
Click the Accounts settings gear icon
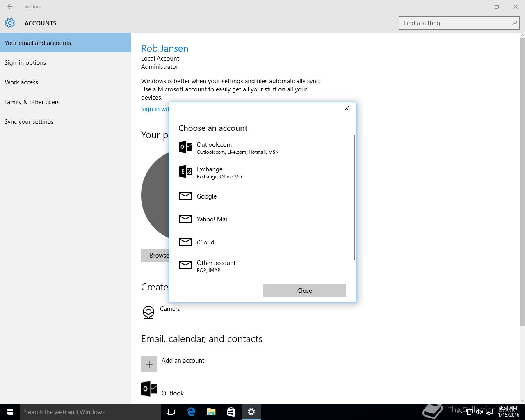point(10,23)
